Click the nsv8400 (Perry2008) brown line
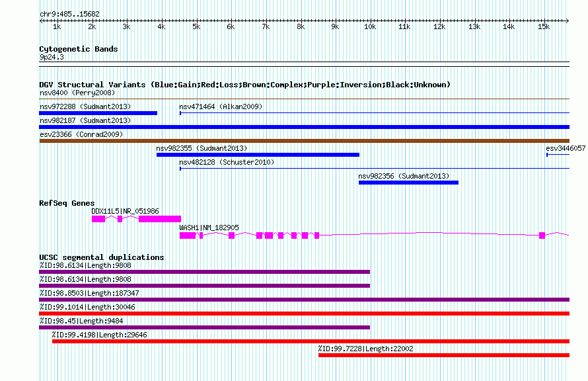 pos(304,99)
